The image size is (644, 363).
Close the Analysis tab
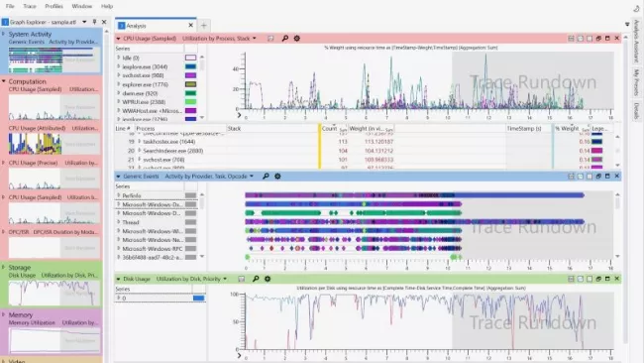point(190,26)
